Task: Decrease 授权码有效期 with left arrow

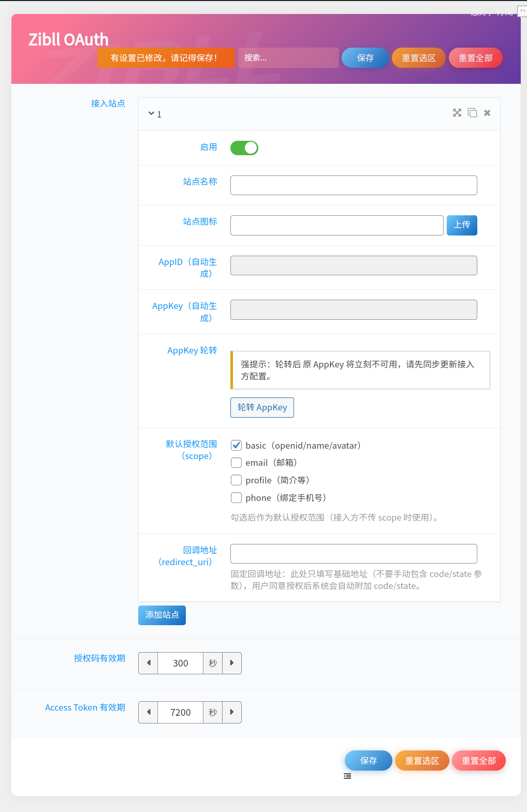Action: pyautogui.click(x=149, y=663)
